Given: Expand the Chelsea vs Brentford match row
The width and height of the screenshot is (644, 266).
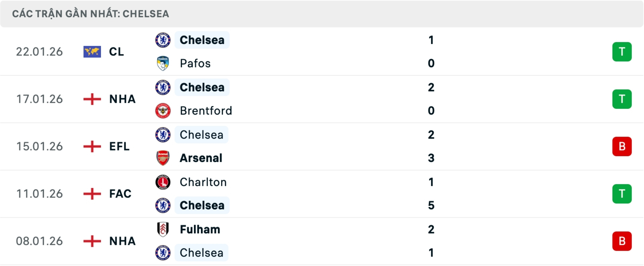Looking at the screenshot, I should (322, 99).
